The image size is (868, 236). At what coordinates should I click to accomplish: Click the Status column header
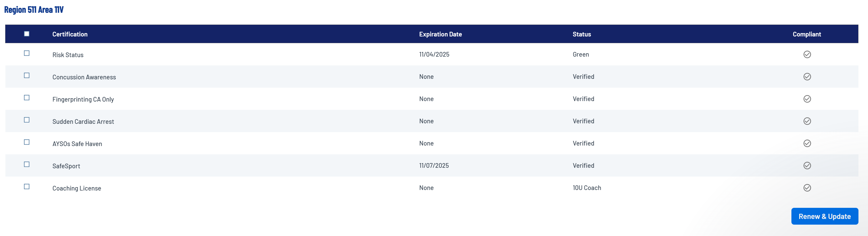click(581, 34)
